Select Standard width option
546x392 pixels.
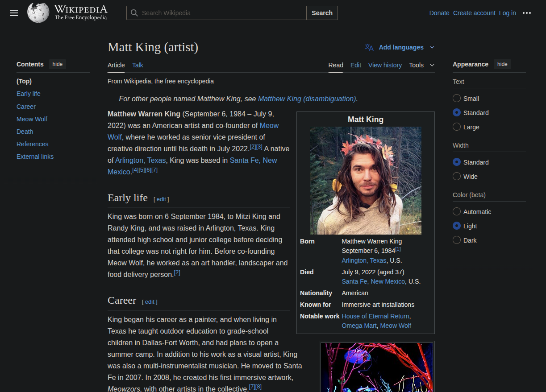click(457, 162)
